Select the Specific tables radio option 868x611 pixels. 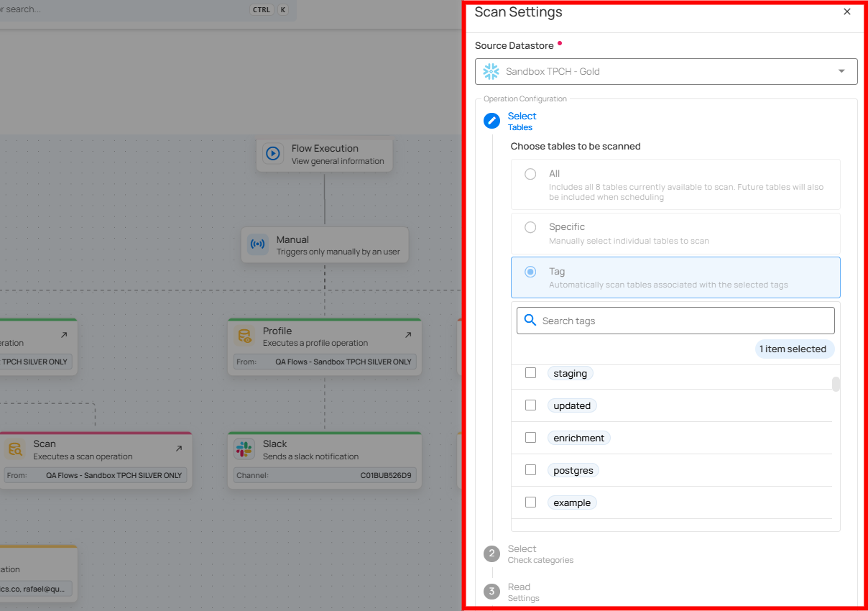point(530,227)
